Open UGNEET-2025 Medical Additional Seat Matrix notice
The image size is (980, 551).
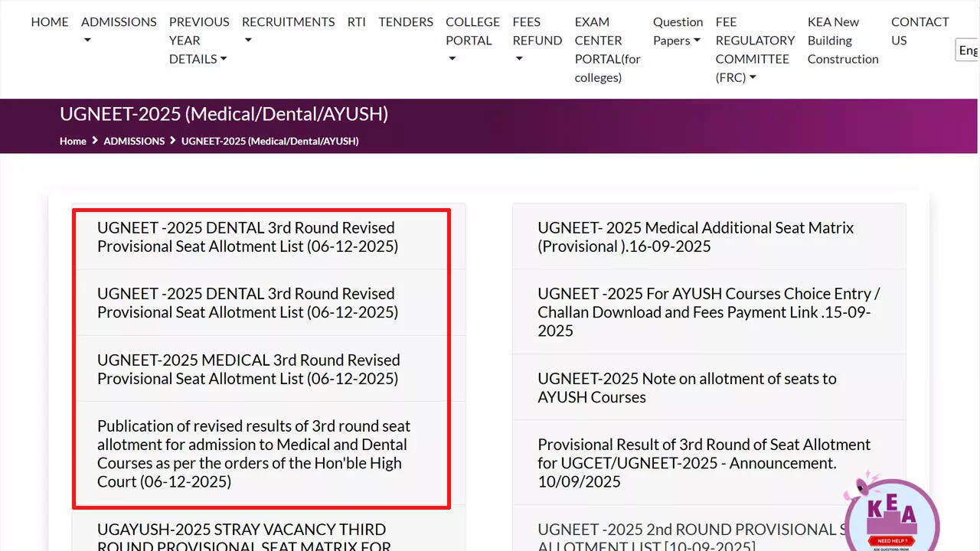695,236
